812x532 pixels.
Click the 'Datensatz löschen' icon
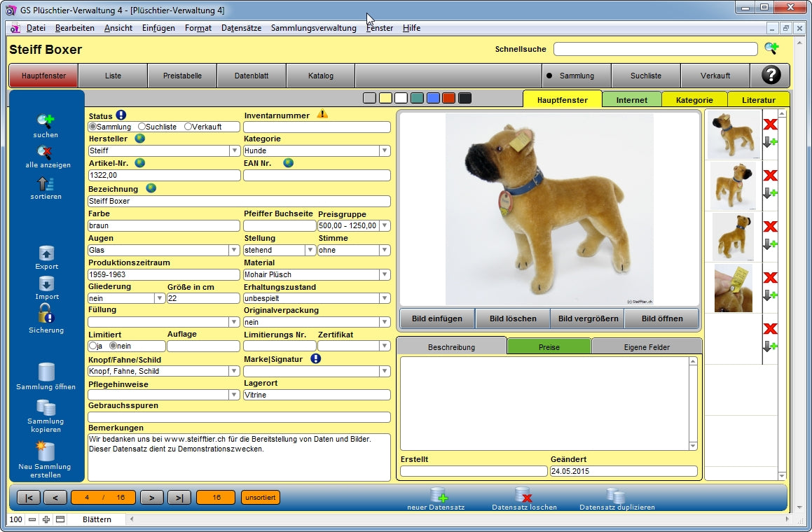[523, 494]
